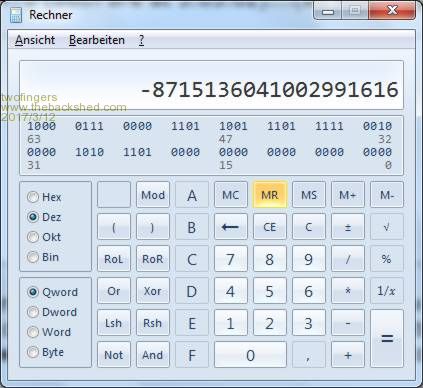
Task: Select the Word size option
Action: pos(49,332)
